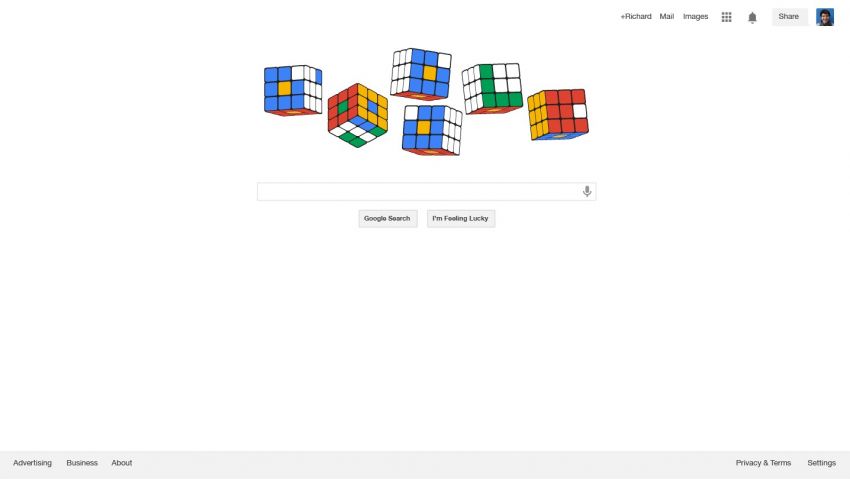
Task: Open the Settings footer link
Action: click(822, 463)
